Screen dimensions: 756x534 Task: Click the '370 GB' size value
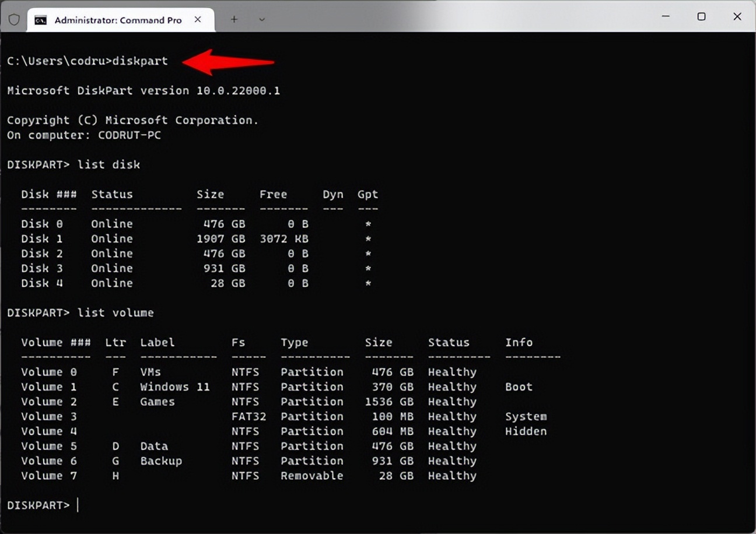[x=393, y=387]
